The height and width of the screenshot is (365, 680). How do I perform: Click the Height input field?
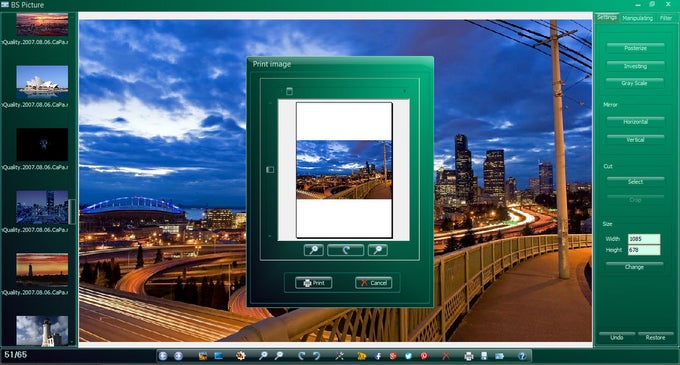(x=644, y=250)
